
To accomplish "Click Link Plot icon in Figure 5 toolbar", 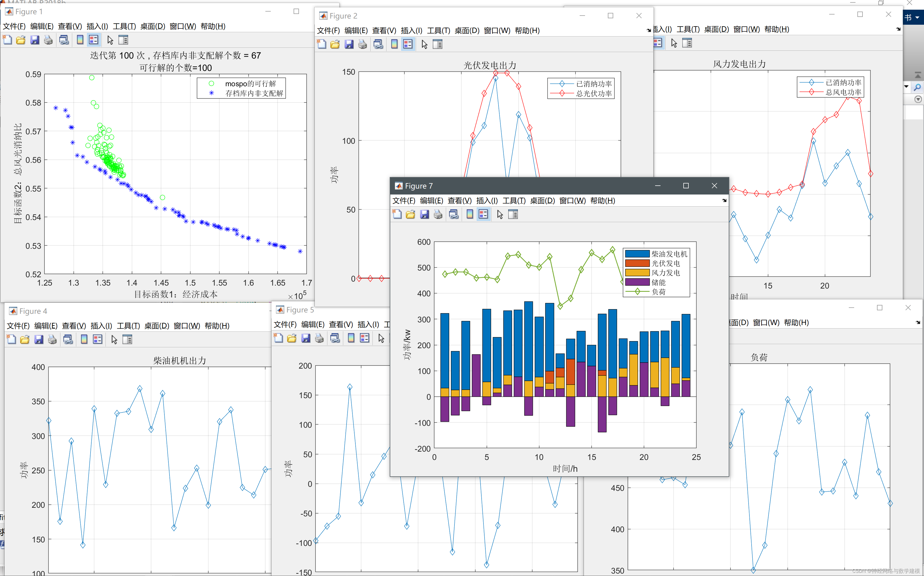I will click(335, 338).
